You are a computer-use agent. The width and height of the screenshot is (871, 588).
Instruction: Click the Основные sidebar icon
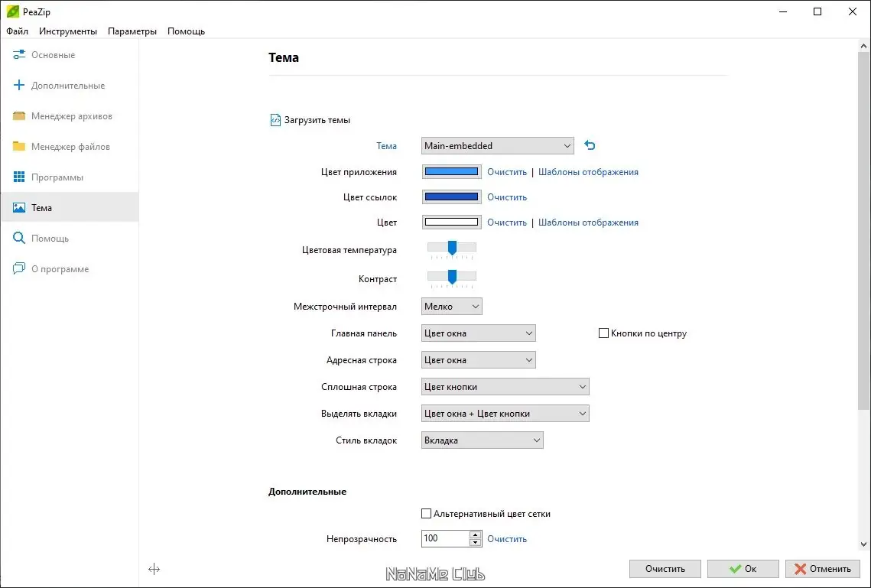pyautogui.click(x=19, y=55)
